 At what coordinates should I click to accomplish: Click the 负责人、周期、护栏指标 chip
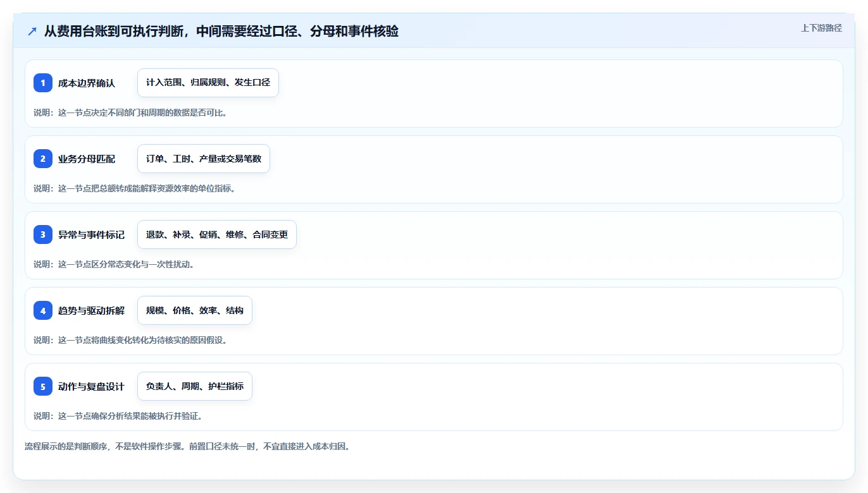pyautogui.click(x=195, y=386)
